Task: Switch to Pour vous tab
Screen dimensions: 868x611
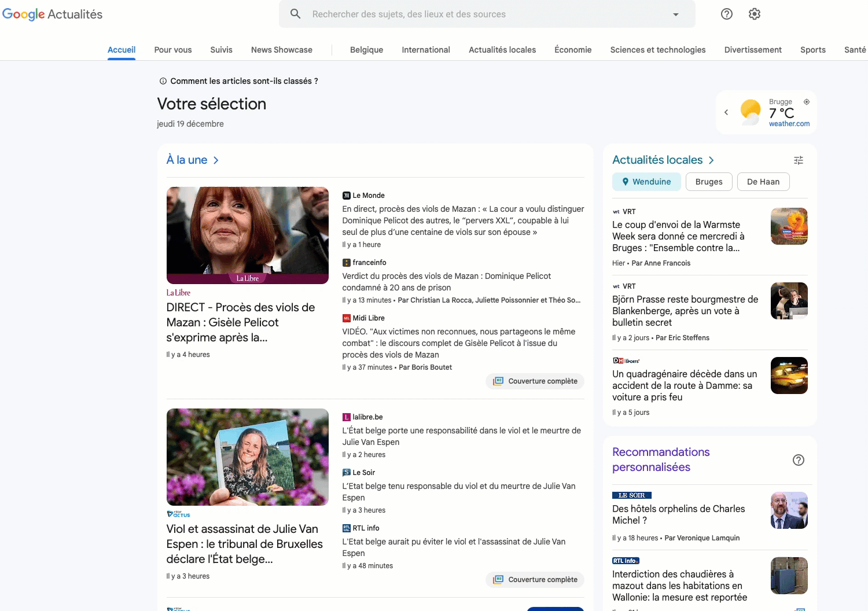Action: [173, 50]
